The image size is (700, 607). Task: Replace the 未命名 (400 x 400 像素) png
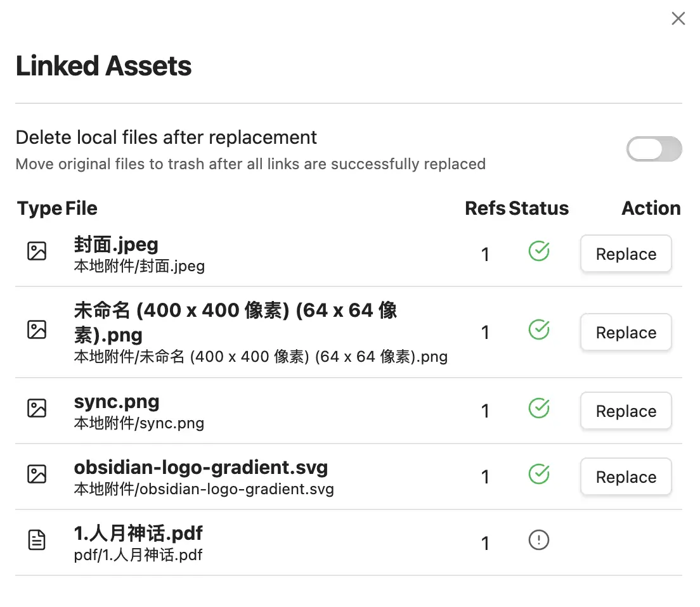pyautogui.click(x=625, y=333)
